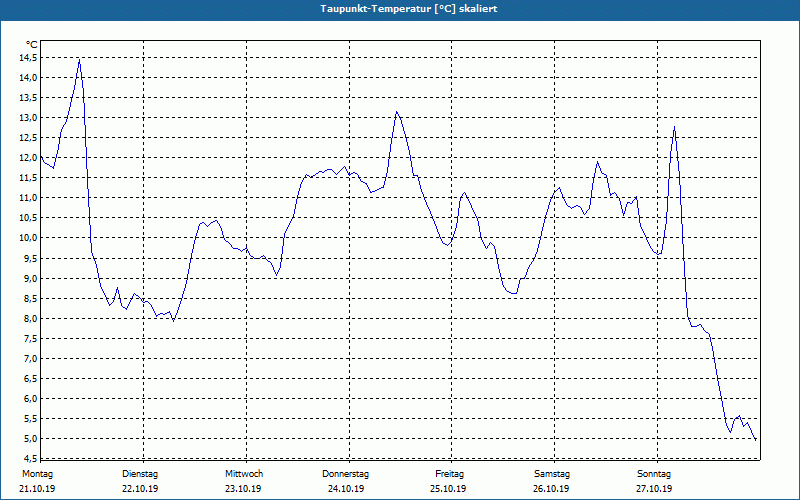Viewport: 800px width, 500px height.
Task: Click the Mittwoch day label
Action: point(244,474)
